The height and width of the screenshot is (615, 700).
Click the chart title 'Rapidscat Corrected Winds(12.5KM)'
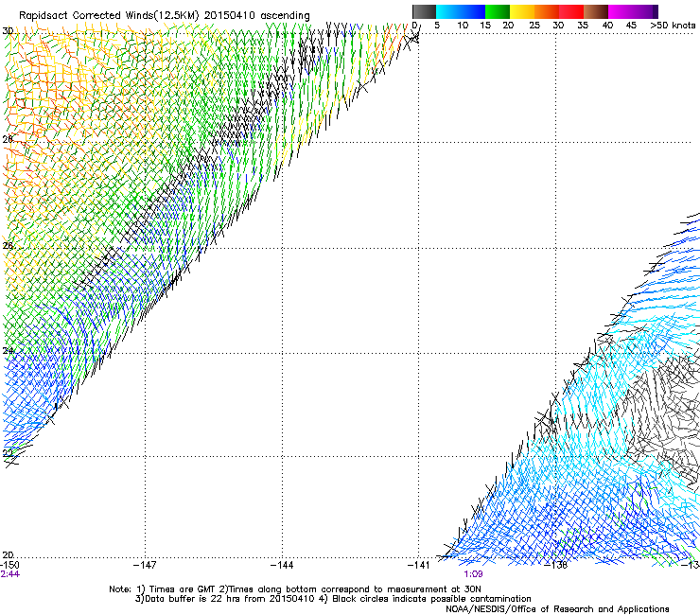(109, 16)
